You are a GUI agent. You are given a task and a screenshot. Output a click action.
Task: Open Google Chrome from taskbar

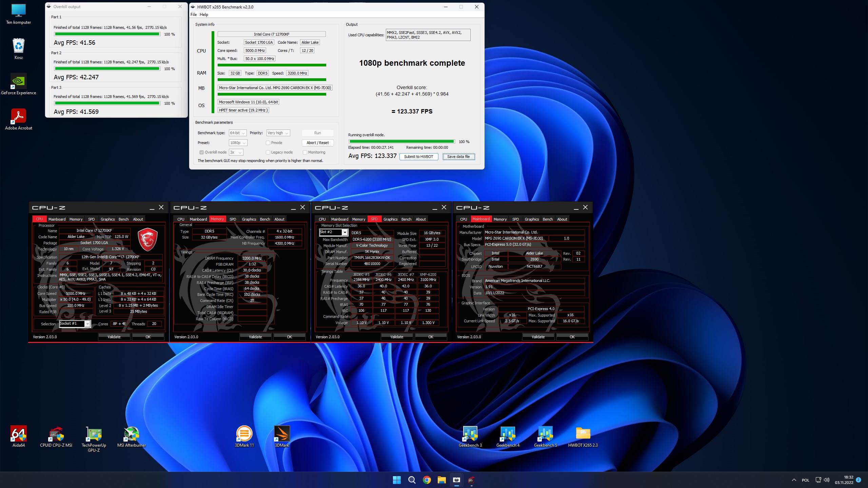[427, 480]
